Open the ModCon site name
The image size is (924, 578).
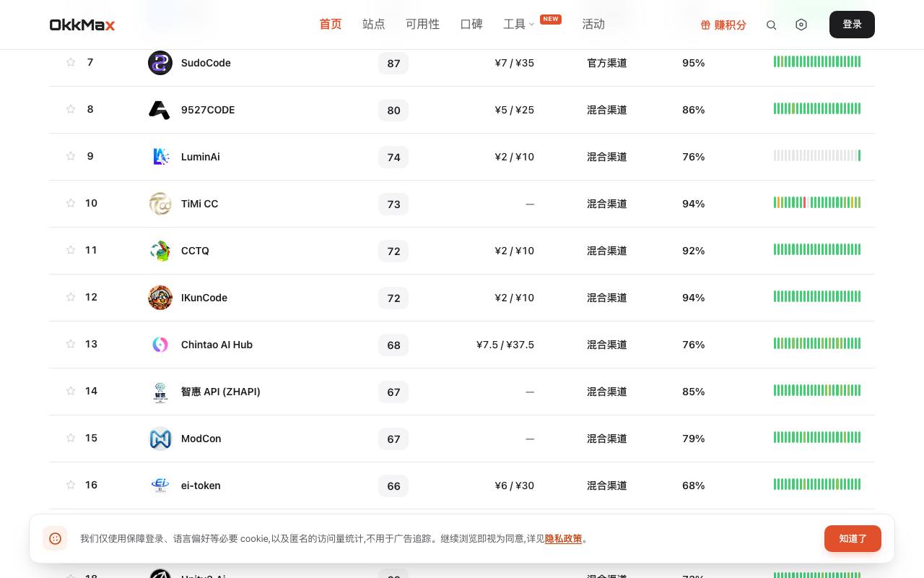click(x=201, y=439)
